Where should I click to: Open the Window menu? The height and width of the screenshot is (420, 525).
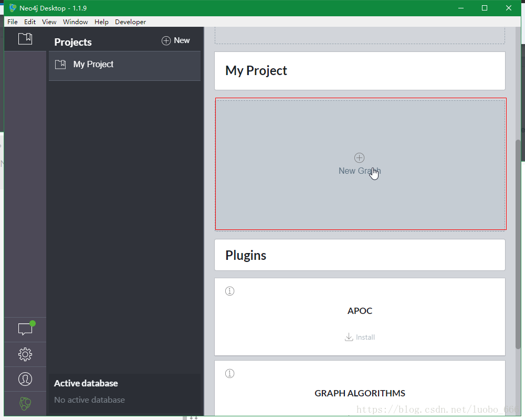[75, 22]
